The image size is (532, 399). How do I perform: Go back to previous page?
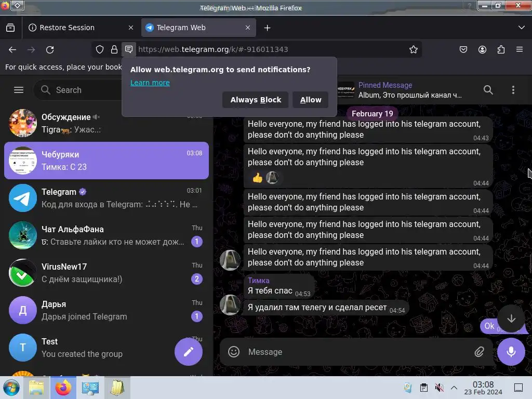[12, 49]
